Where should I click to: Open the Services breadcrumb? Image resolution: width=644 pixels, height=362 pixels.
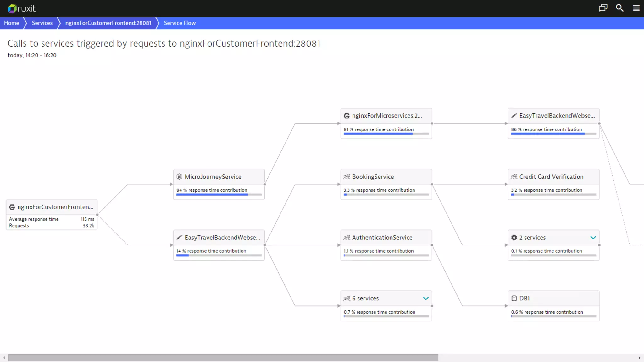42,23
